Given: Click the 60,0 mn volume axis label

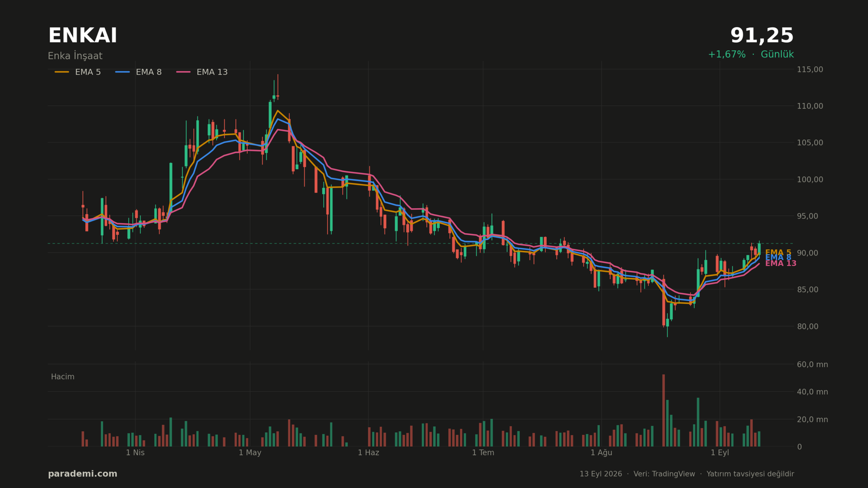Looking at the screenshot, I should pos(812,364).
